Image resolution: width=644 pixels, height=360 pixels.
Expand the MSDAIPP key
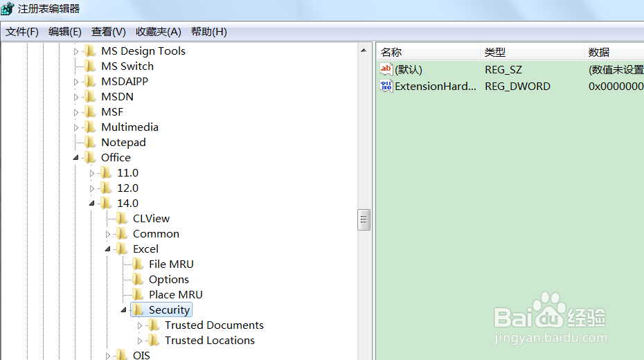[76, 82]
